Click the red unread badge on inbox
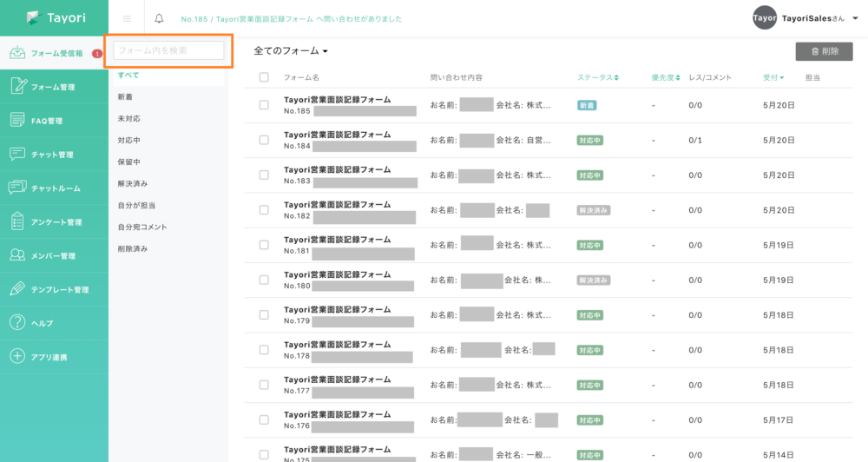This screenshot has height=462, width=868. point(97,54)
